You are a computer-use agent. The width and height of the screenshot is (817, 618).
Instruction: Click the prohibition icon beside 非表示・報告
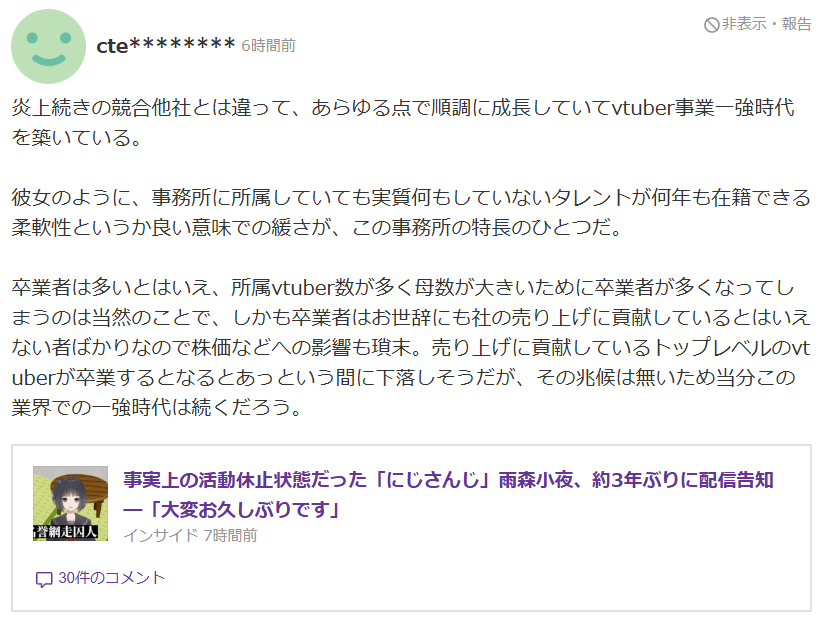click(711, 24)
